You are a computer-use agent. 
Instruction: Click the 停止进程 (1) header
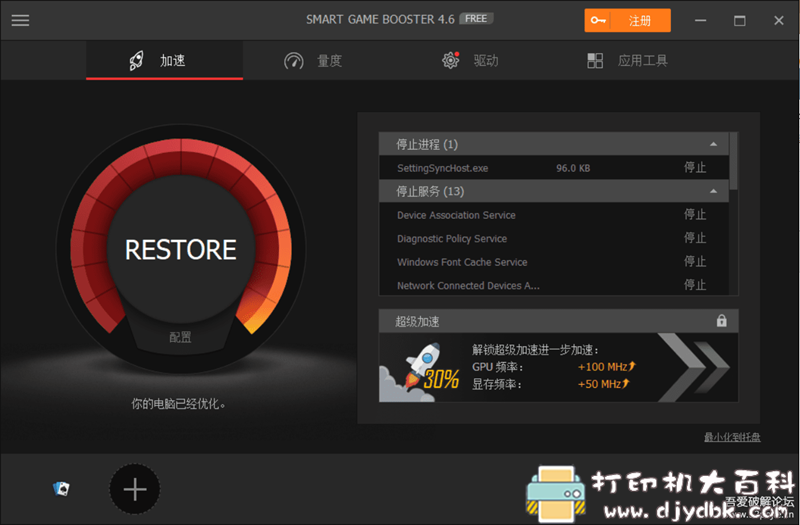pyautogui.click(x=554, y=144)
